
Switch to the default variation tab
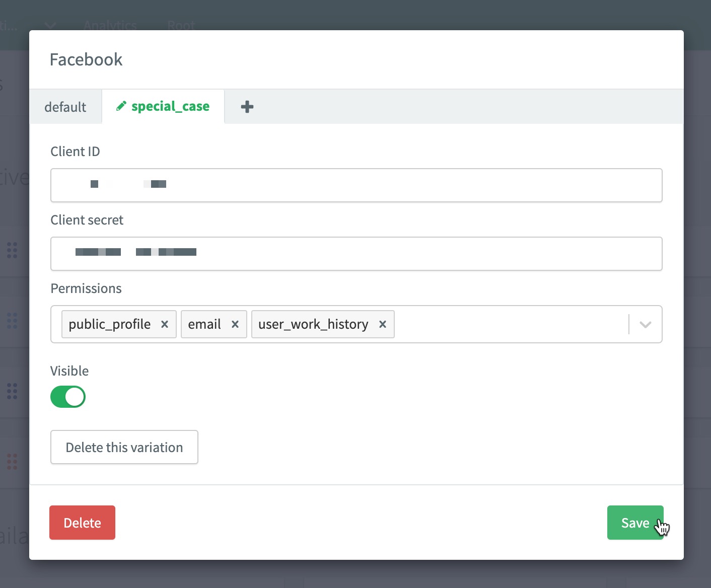point(65,107)
